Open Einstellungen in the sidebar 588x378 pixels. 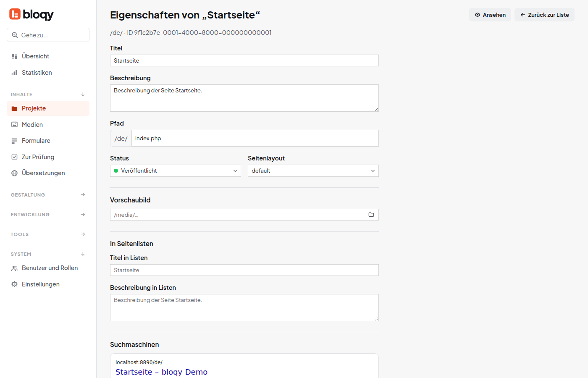[48, 284]
